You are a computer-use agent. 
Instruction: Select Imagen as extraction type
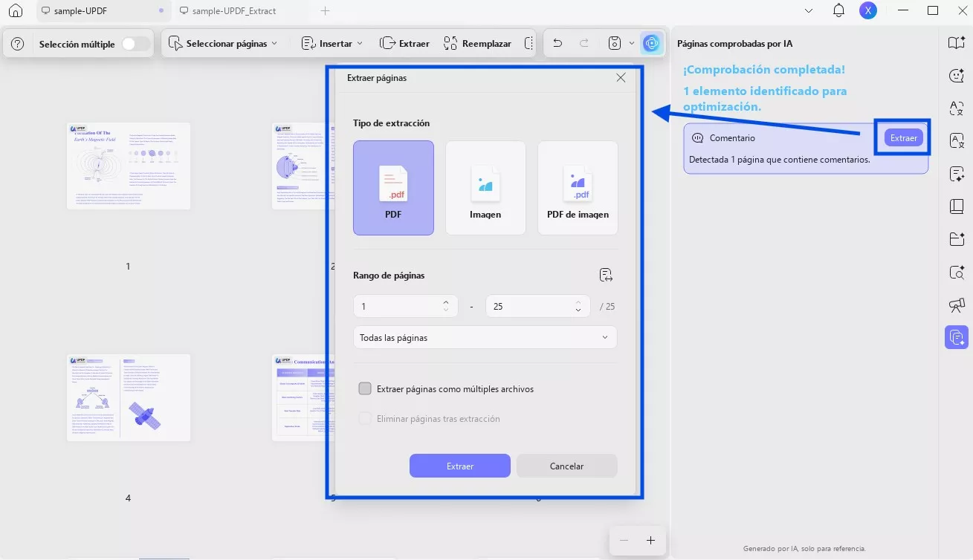[x=485, y=188]
